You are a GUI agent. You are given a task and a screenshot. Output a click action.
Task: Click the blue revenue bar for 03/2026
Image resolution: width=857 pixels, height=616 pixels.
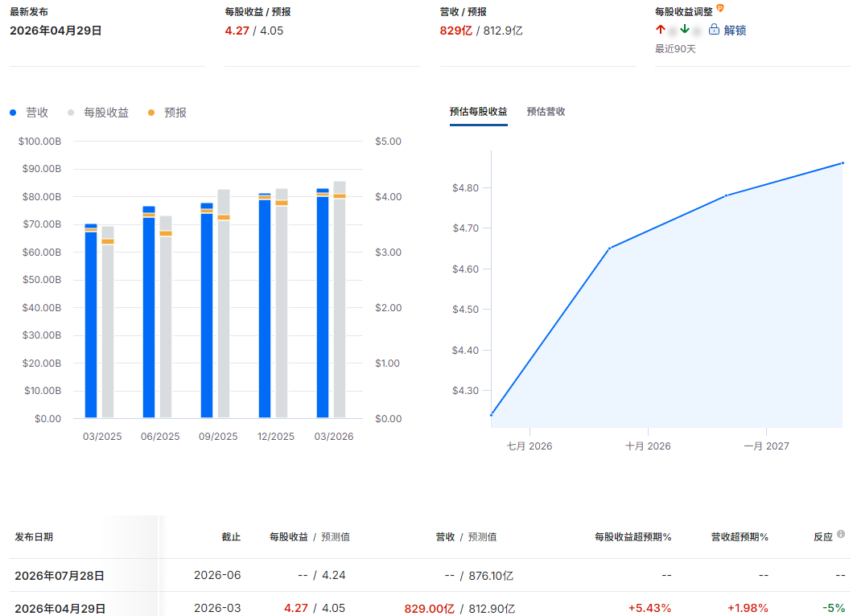[x=323, y=304]
